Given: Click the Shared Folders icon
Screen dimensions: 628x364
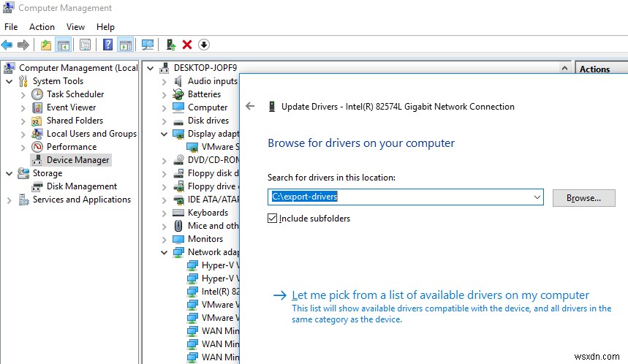Looking at the screenshot, I should [x=37, y=121].
